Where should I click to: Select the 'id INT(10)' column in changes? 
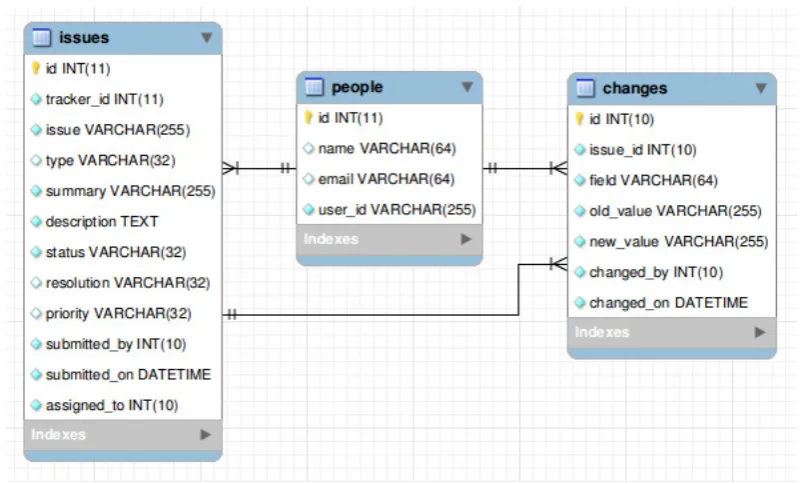(x=622, y=119)
